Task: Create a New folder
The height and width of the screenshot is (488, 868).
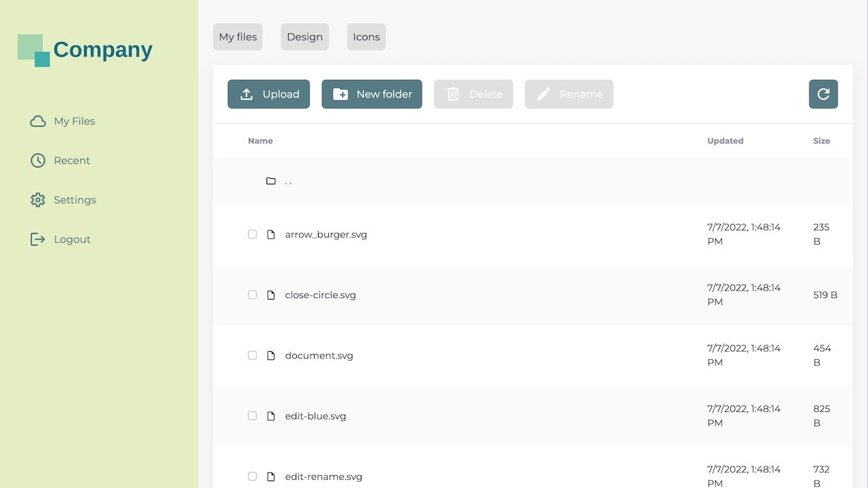Action: pyautogui.click(x=372, y=94)
